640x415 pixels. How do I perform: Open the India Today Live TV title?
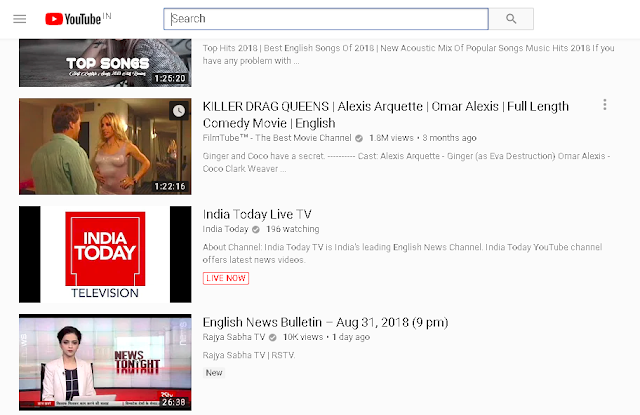pos(257,214)
